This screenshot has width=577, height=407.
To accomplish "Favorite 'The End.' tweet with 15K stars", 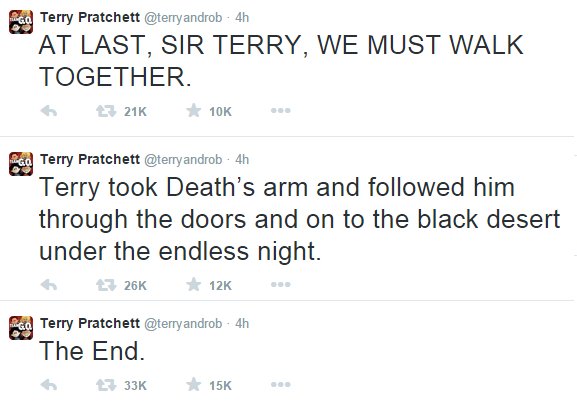I will [x=194, y=385].
